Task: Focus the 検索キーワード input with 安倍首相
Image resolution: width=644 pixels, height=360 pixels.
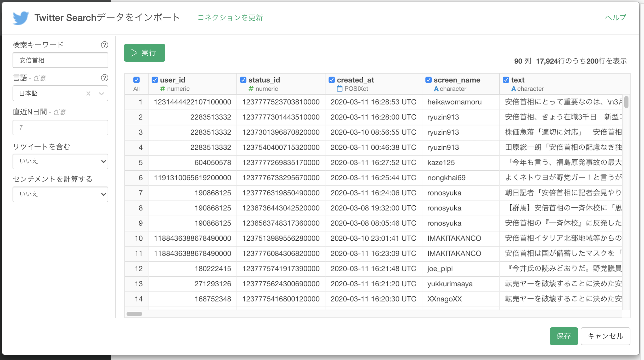Action: click(x=60, y=60)
